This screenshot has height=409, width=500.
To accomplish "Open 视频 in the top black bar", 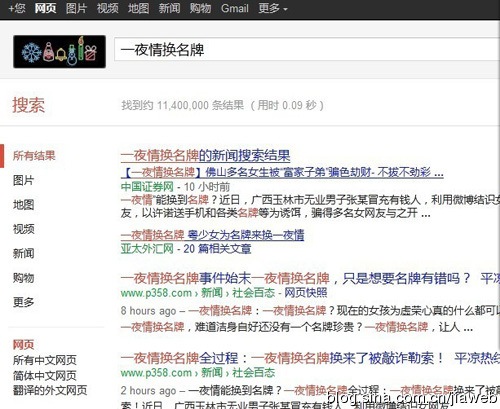I will click(107, 8).
